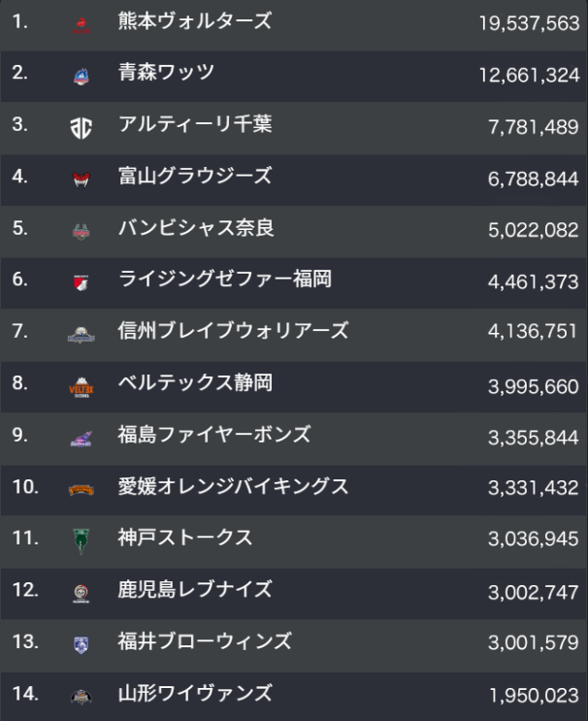
Task: Click the 富山グラウジーズ team logo
Action: pos(81,180)
